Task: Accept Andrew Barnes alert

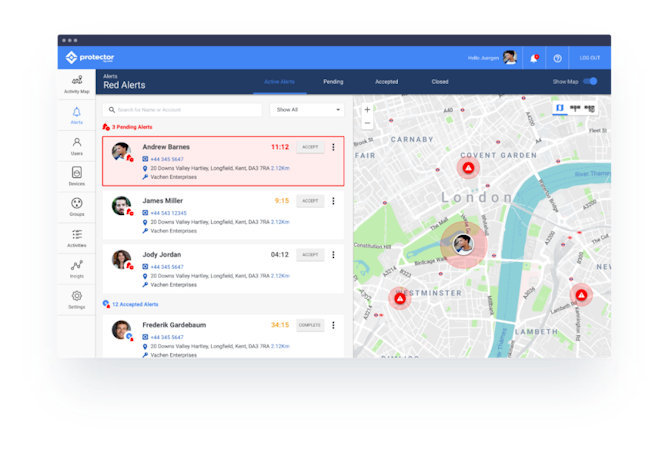Action: [x=310, y=147]
